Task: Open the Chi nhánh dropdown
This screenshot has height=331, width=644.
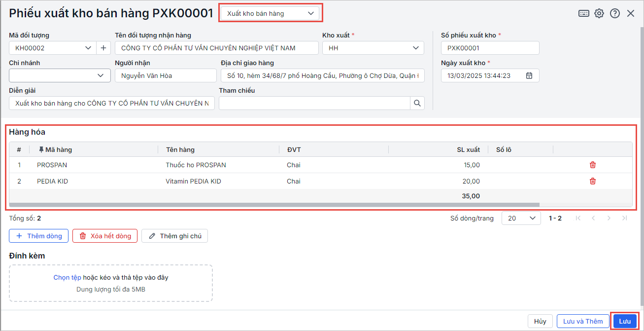Action: click(x=101, y=75)
